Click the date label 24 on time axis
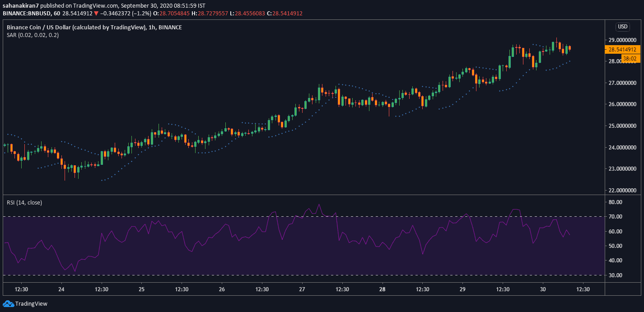Image resolution: width=644 pixels, height=312 pixels. point(61,289)
